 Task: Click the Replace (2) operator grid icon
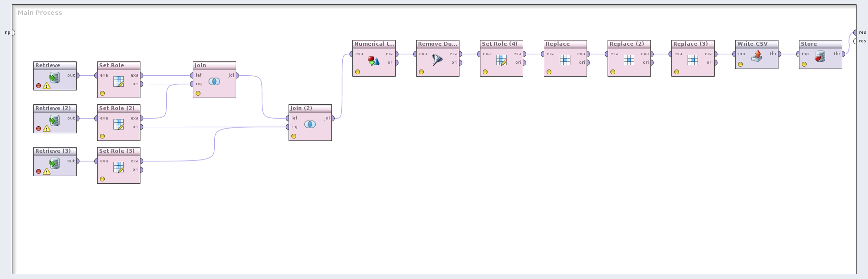[x=629, y=60]
